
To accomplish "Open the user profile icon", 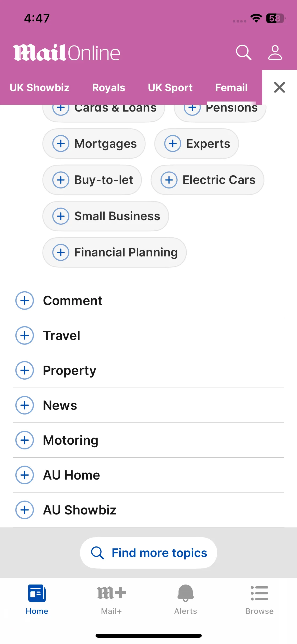I will click(x=275, y=52).
